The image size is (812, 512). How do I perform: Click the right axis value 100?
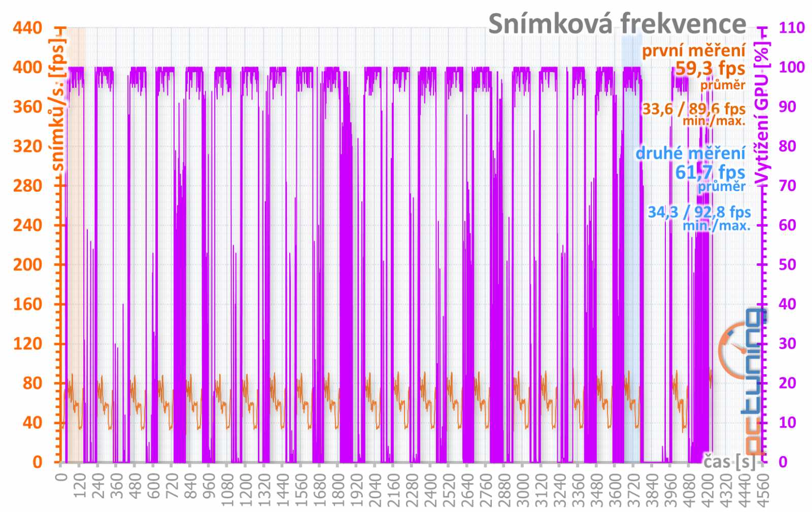click(x=792, y=67)
